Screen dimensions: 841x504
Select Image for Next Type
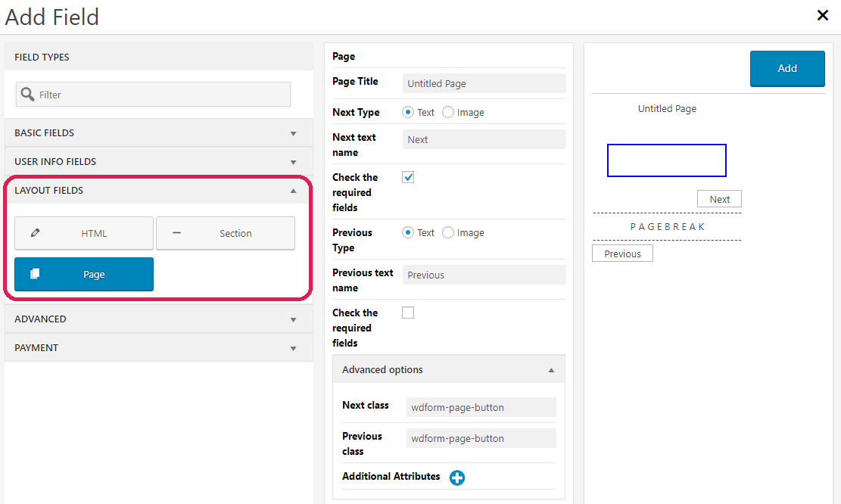[x=447, y=111]
